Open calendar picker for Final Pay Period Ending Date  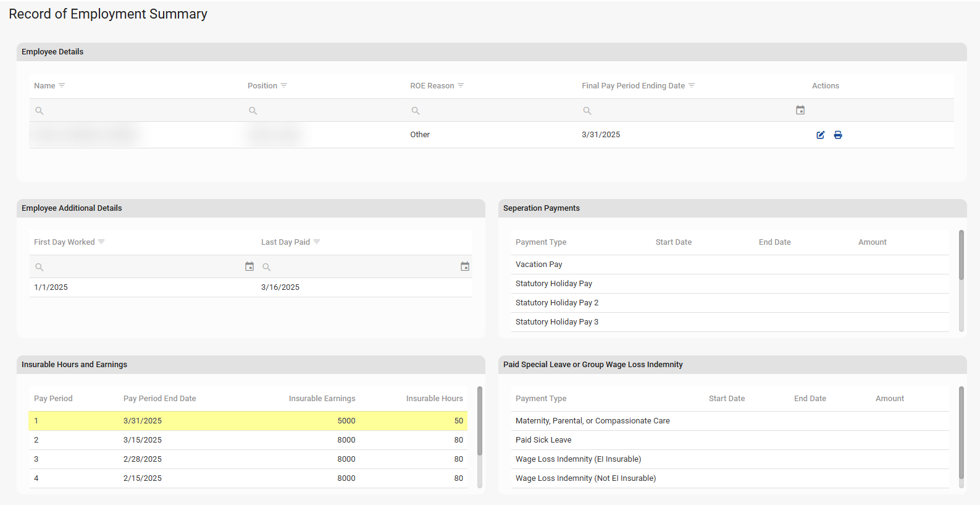pos(800,110)
